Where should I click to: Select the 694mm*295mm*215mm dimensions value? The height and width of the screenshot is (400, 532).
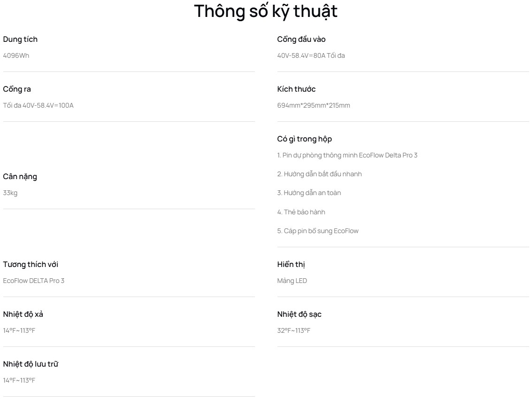pyautogui.click(x=314, y=105)
